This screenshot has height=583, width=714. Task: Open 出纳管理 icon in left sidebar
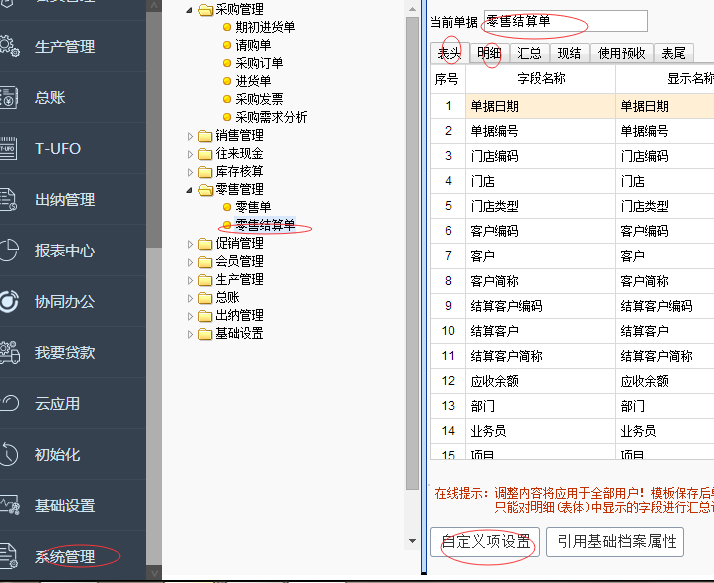9,199
